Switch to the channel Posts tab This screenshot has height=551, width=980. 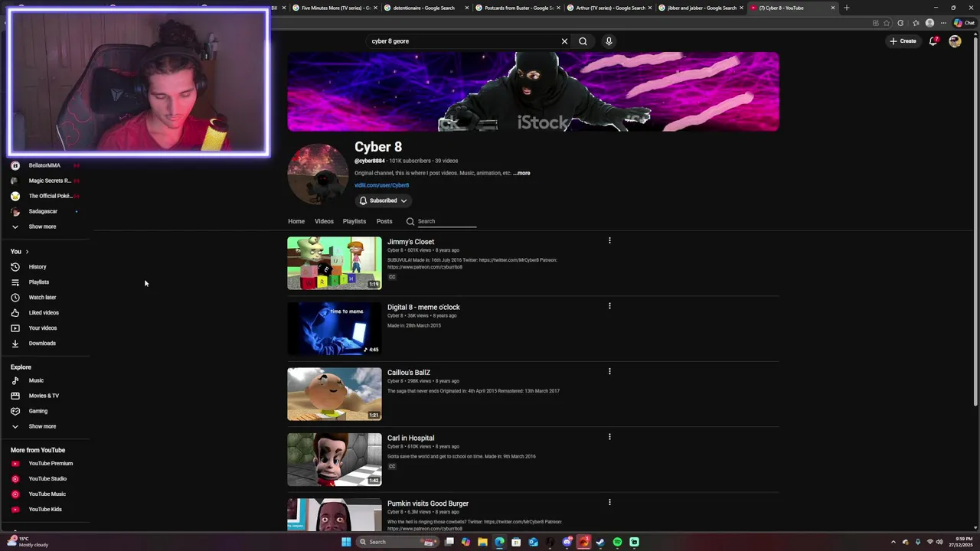tap(384, 221)
